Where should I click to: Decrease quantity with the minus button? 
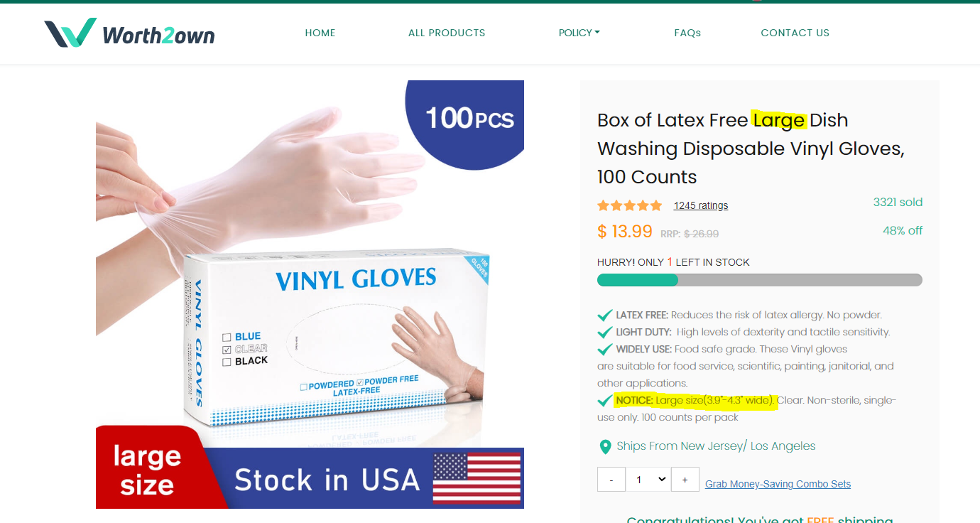tap(611, 480)
